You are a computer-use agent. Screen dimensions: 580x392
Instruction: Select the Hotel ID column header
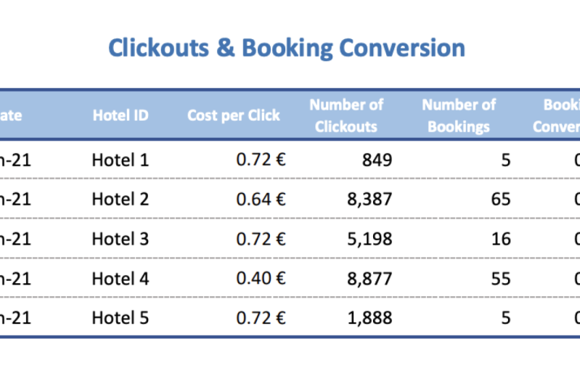(x=121, y=115)
